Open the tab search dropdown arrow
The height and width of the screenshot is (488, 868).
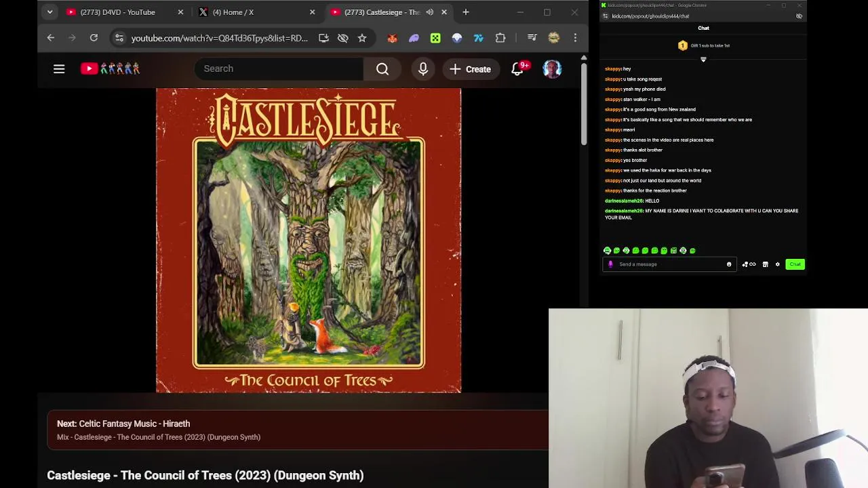[x=50, y=12]
